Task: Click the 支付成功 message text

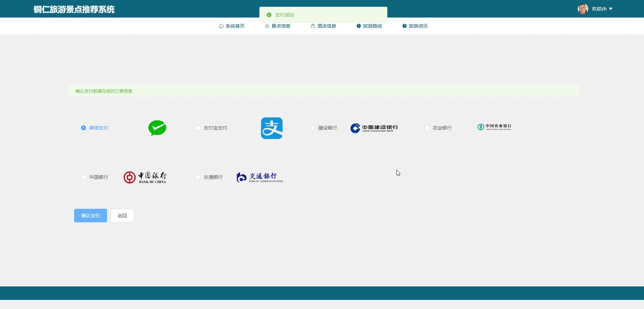Action: [x=285, y=15]
